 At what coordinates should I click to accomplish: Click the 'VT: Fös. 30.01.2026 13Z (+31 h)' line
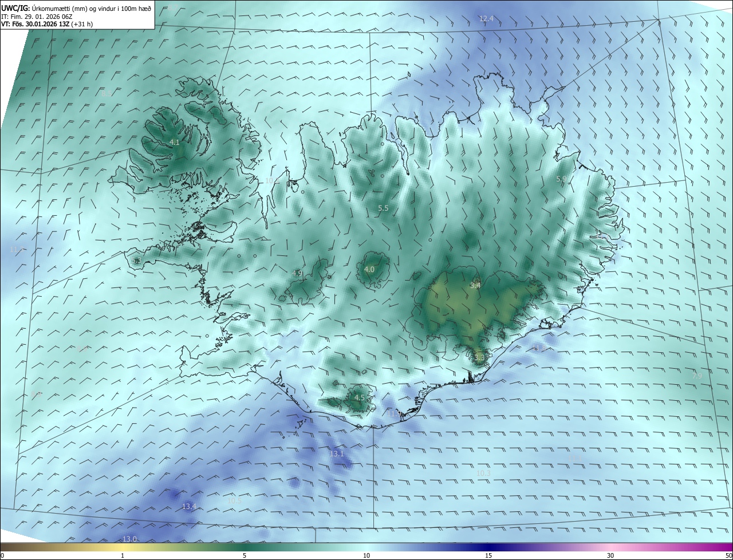coord(47,24)
